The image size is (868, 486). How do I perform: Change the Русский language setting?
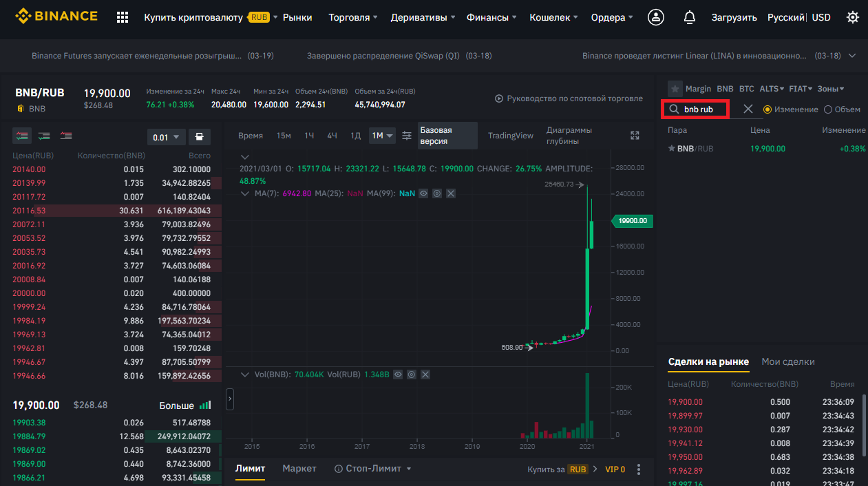coord(786,17)
